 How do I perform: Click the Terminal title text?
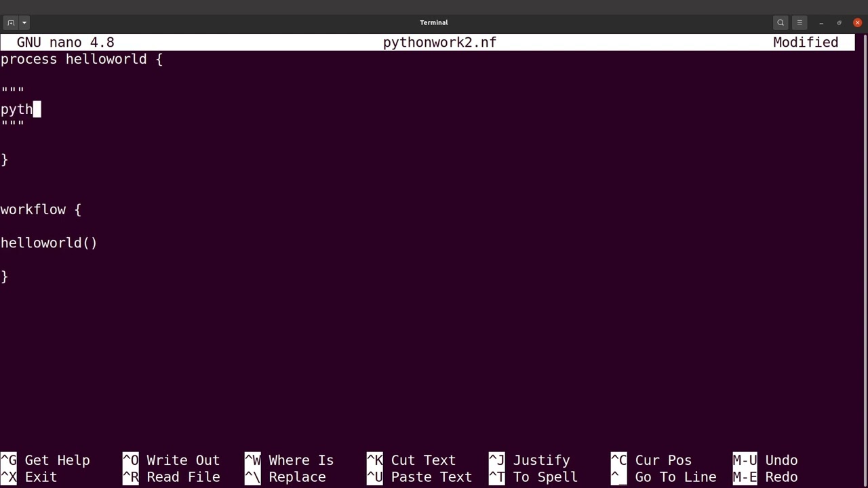434,22
